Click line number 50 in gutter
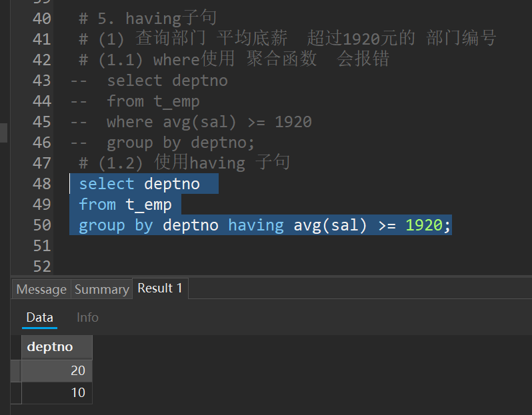 pyautogui.click(x=42, y=225)
